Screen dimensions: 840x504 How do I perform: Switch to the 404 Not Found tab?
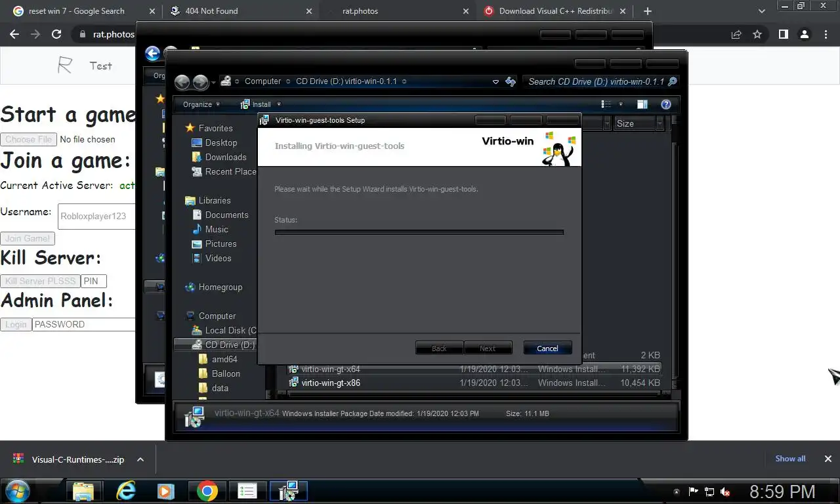tap(241, 11)
